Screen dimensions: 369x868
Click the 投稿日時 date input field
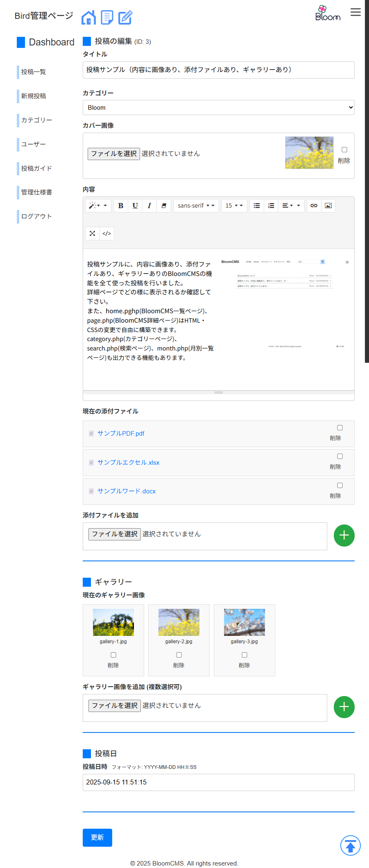pos(218,782)
